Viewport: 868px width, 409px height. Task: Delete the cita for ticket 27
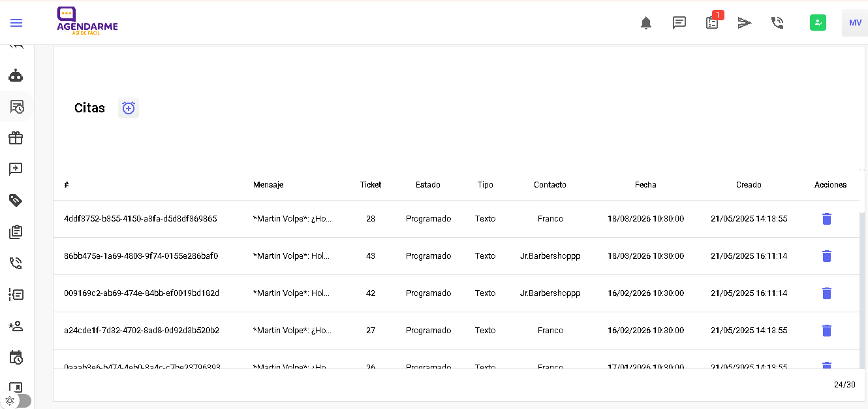point(827,331)
